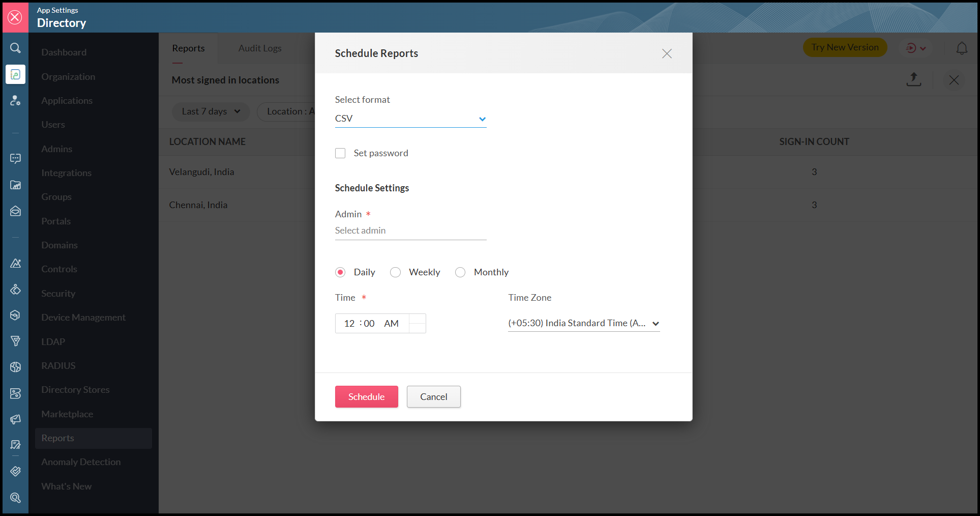Click the time hour value 12
The height and width of the screenshot is (516, 980).
click(x=349, y=324)
